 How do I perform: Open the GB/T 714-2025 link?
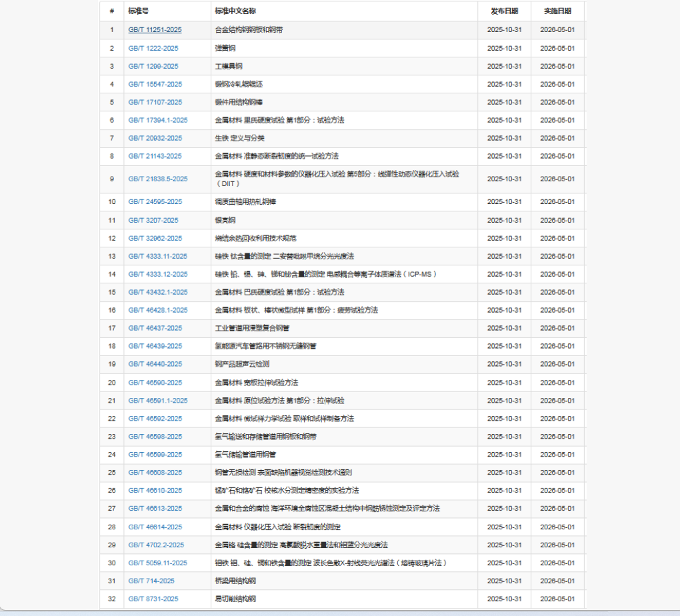[151, 581]
